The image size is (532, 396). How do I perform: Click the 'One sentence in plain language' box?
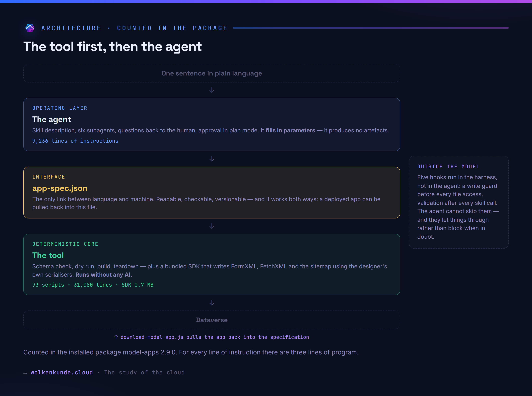(x=212, y=73)
